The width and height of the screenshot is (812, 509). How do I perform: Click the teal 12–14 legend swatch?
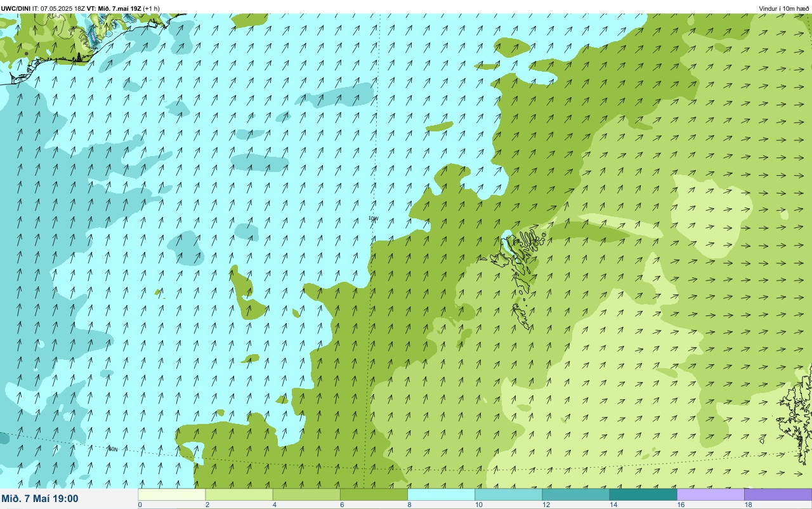[x=575, y=494]
